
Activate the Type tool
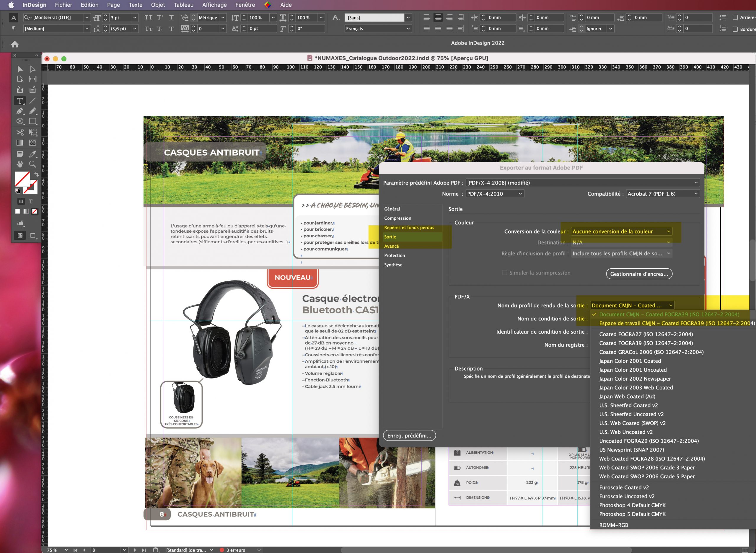pos(20,101)
